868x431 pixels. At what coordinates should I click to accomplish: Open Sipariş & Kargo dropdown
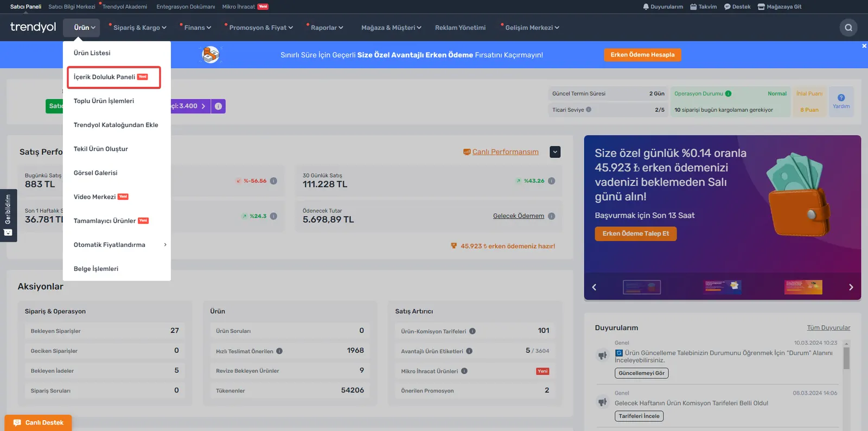tap(139, 28)
